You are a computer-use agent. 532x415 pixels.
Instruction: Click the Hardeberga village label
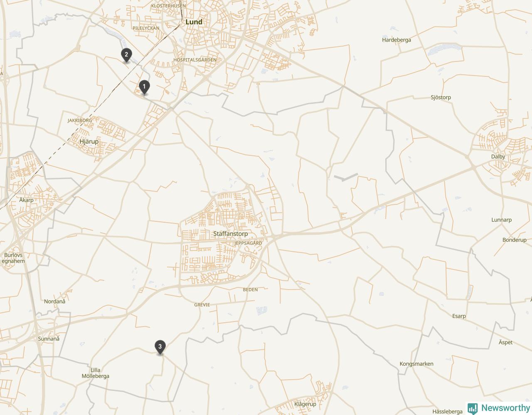397,40
